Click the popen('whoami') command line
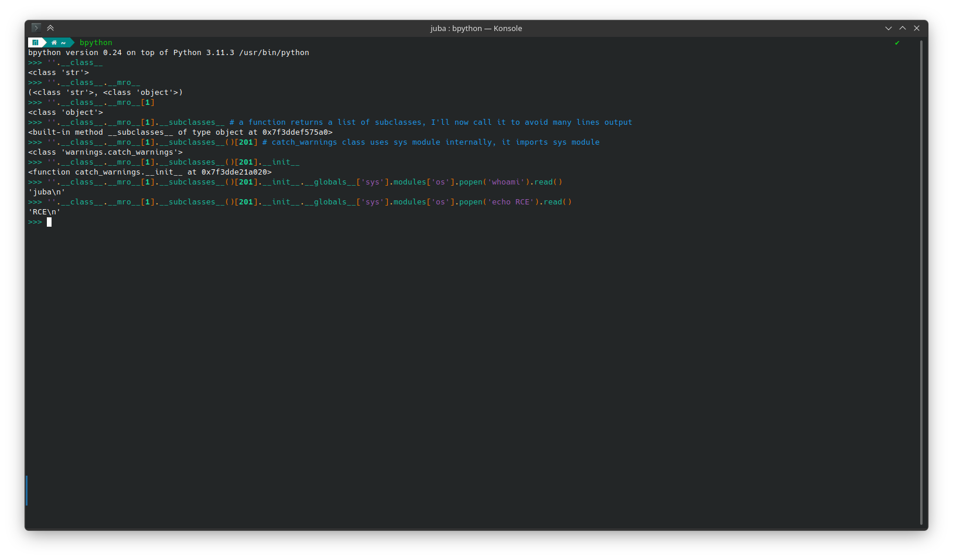Viewport: 953px width, 560px height. pos(295,182)
